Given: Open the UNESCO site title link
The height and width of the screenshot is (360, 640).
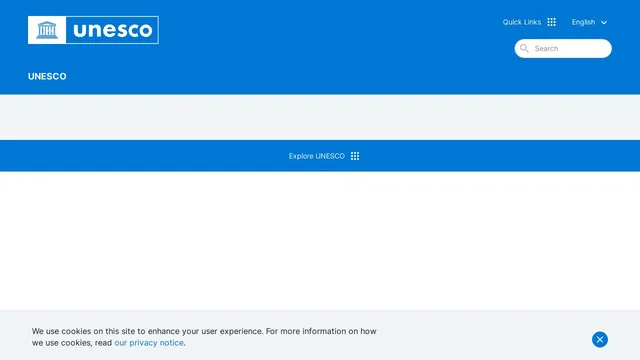Looking at the screenshot, I should [47, 76].
